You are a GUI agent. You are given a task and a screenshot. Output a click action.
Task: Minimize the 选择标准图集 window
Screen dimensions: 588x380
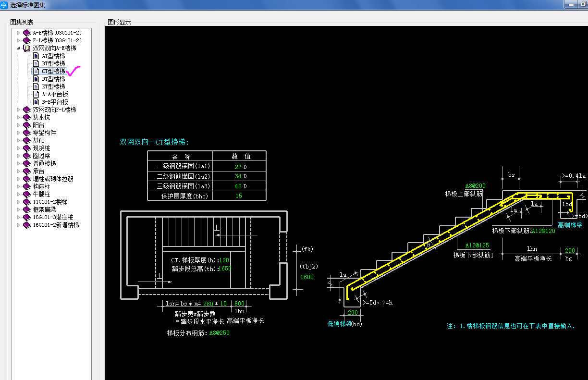[x=572, y=3]
